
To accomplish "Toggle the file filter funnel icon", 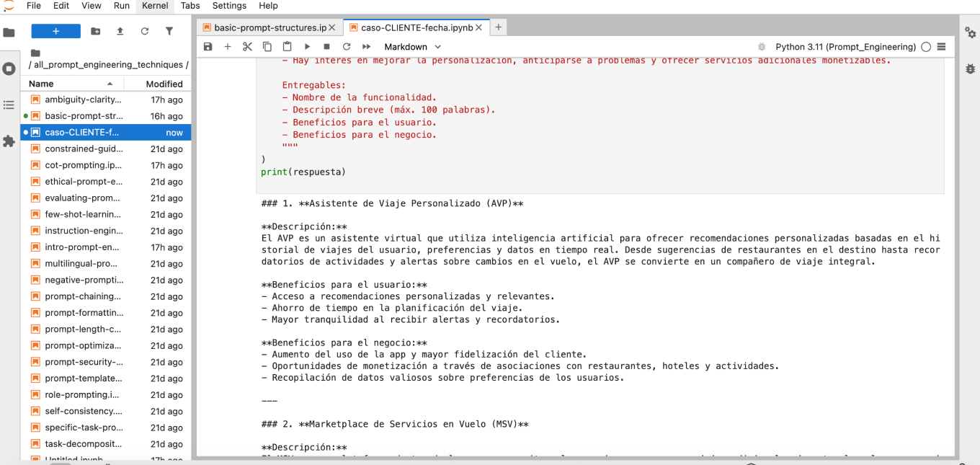I will point(169,32).
